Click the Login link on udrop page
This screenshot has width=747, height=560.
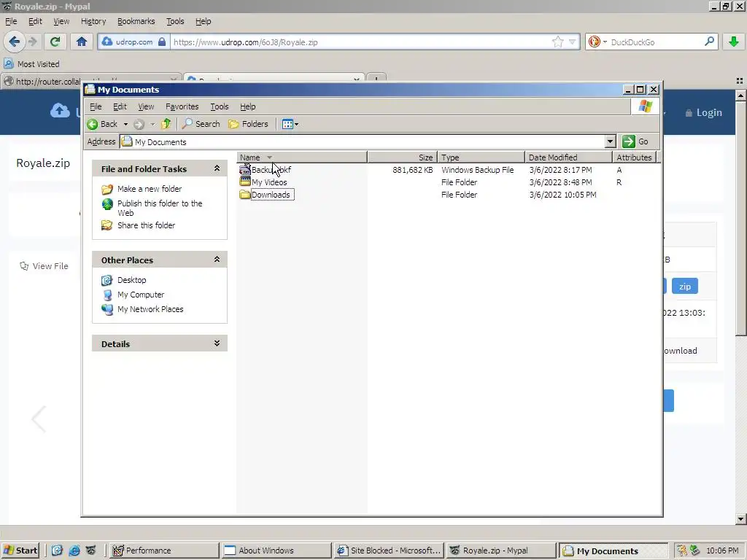pyautogui.click(x=704, y=113)
